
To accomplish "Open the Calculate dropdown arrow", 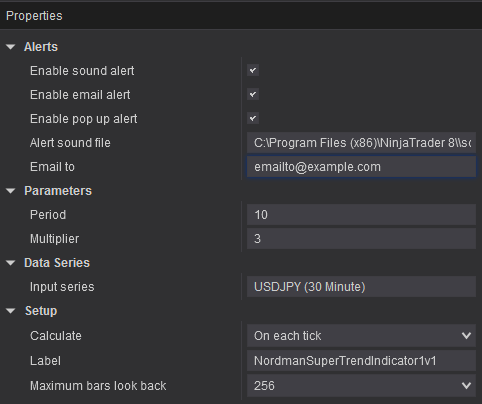I will pos(466,336).
